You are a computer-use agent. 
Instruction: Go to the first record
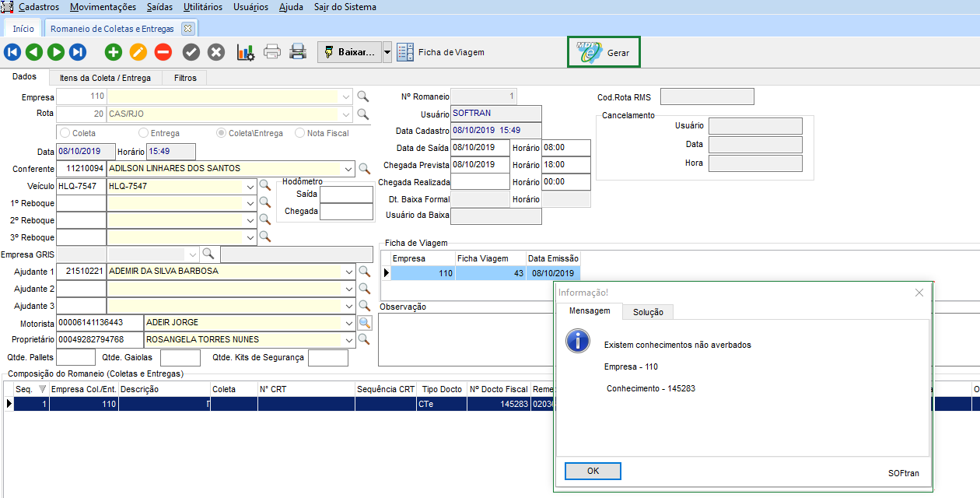tap(12, 52)
